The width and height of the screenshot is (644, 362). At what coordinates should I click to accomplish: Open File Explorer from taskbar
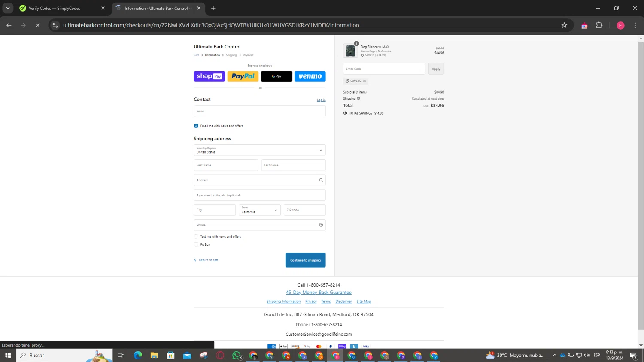tap(154, 355)
